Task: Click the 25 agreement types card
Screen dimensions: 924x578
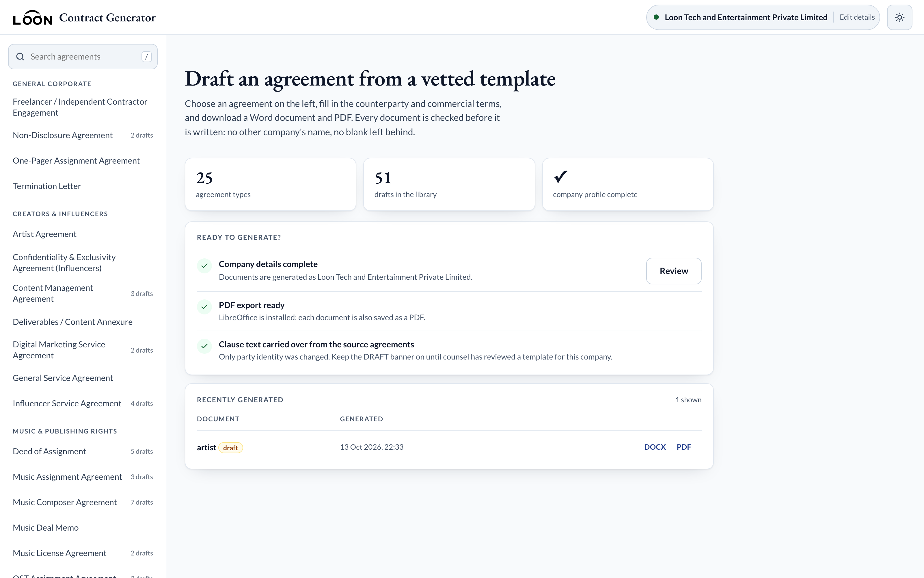Action: (270, 184)
